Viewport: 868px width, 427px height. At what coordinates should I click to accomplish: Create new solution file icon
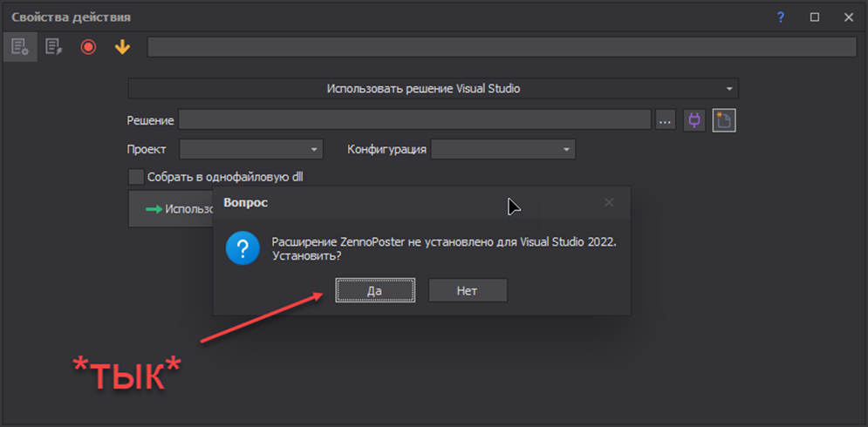(x=724, y=120)
